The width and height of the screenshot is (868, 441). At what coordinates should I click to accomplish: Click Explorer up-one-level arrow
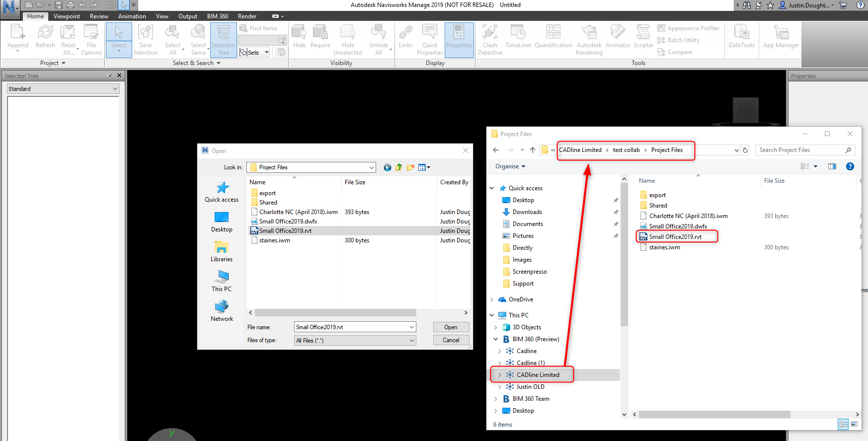point(533,150)
